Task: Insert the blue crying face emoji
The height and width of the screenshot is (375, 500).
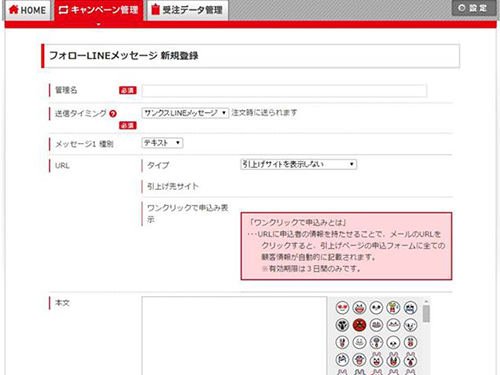Action: (x=410, y=308)
